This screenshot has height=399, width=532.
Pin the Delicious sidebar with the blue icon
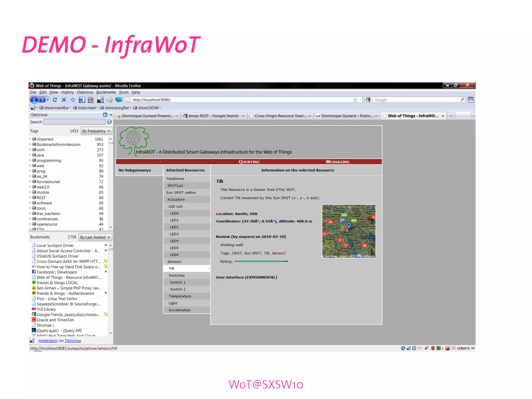(105, 115)
